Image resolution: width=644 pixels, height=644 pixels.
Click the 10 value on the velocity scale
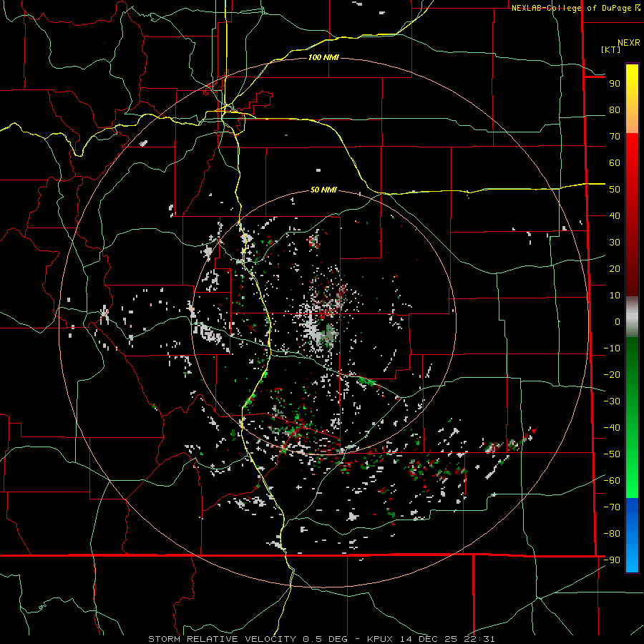point(615,296)
